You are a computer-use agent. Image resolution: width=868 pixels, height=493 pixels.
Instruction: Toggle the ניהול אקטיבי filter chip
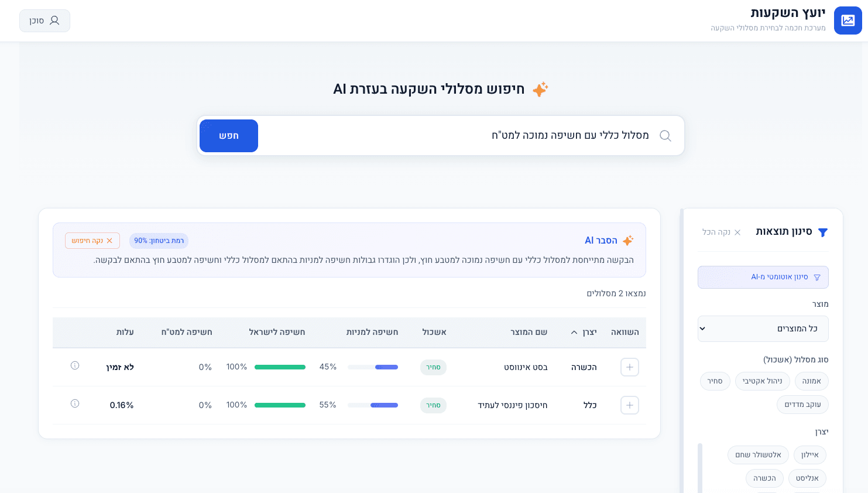coord(762,381)
